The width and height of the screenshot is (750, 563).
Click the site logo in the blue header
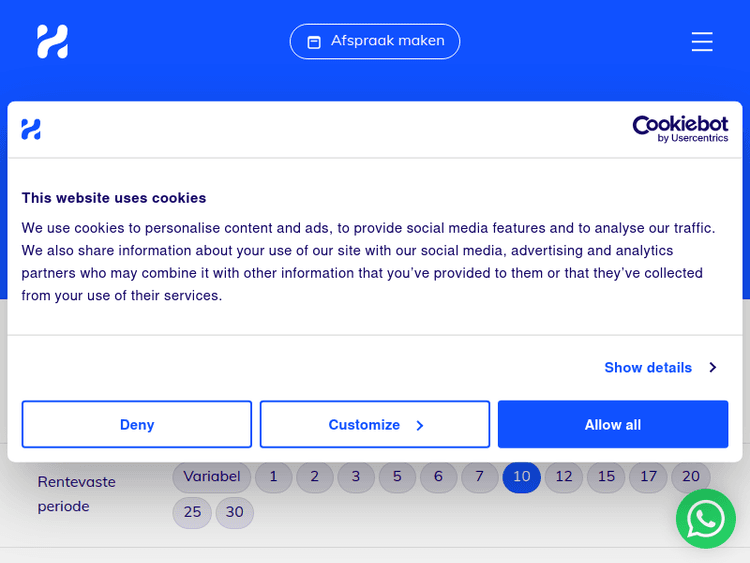click(52, 41)
